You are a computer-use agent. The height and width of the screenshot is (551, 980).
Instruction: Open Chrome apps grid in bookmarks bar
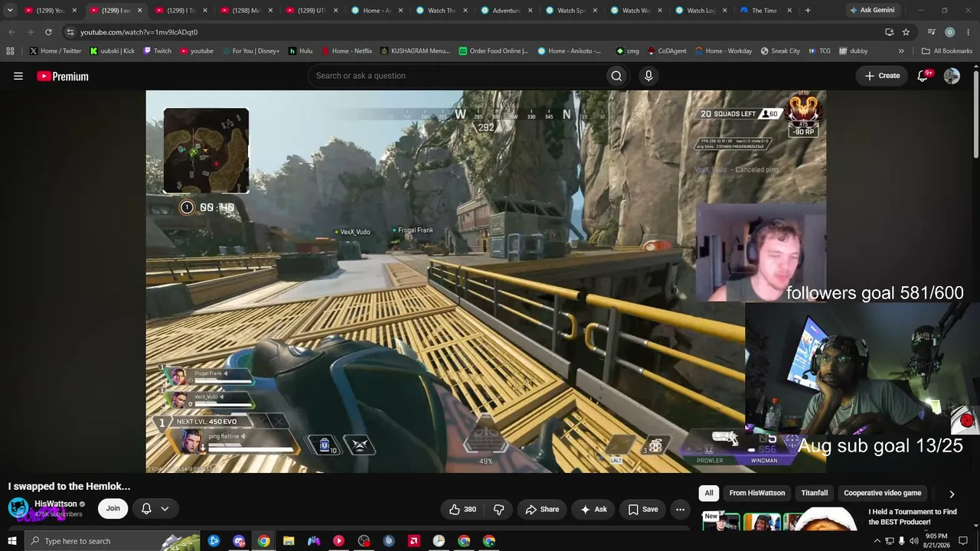pos(10,51)
